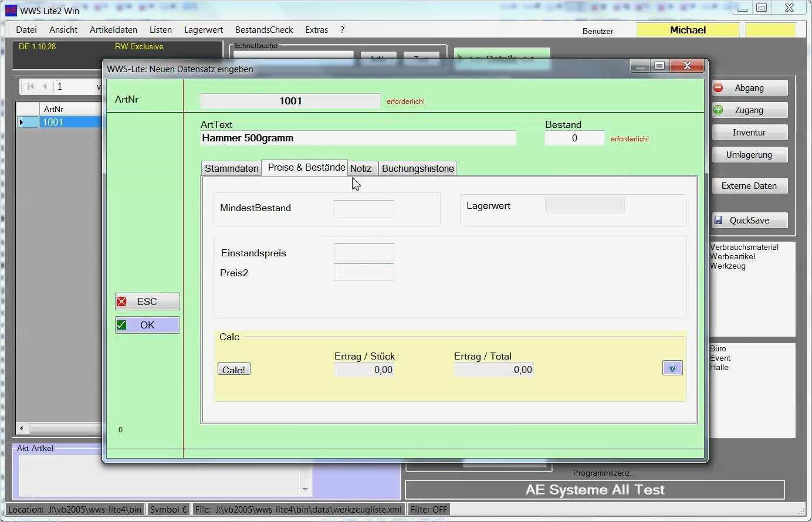Click the Inventur button
This screenshot has height=522, width=812.
coord(749,133)
